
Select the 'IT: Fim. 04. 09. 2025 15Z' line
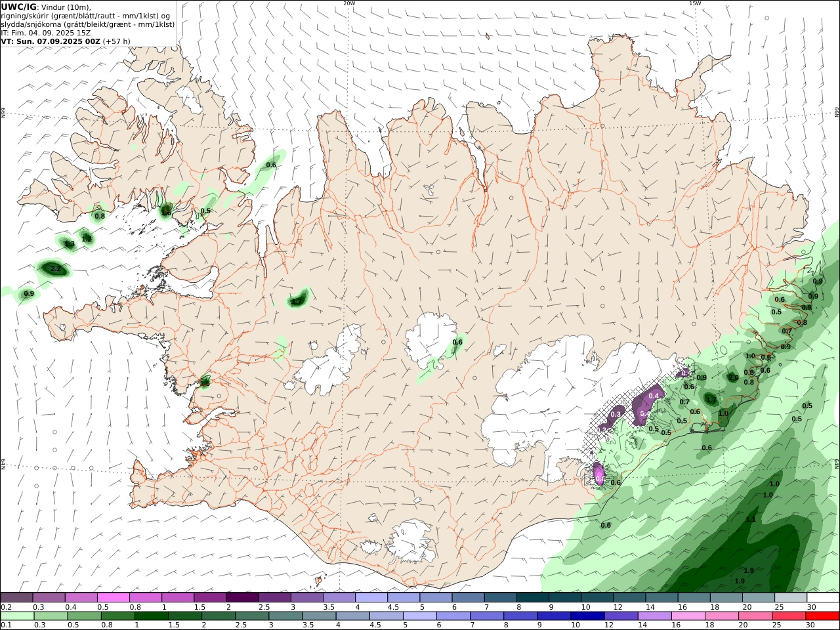coord(46,32)
